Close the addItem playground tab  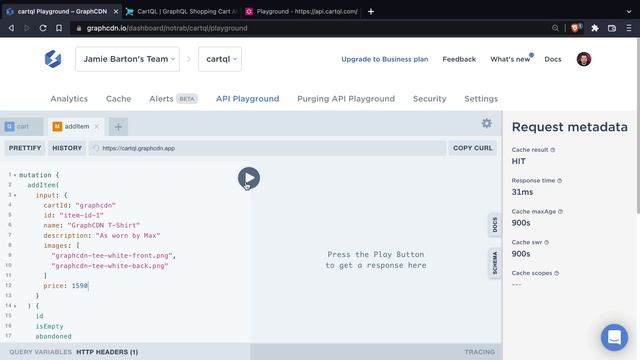click(x=97, y=127)
